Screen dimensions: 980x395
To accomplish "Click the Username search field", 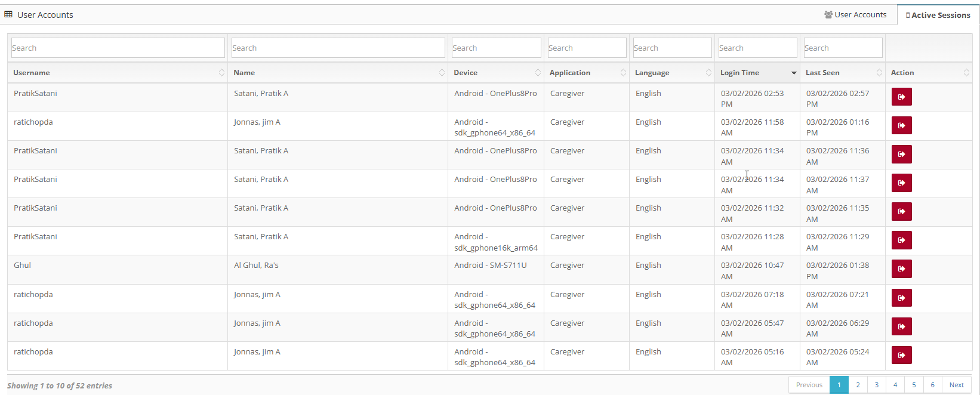I will click(118, 48).
